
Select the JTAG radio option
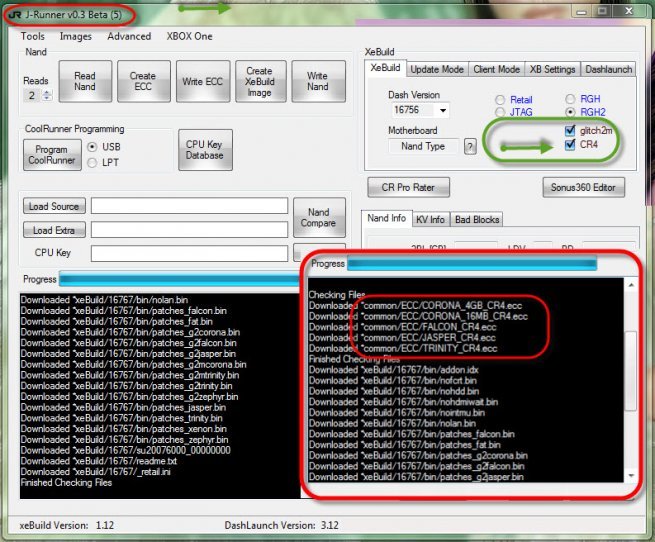click(500, 112)
